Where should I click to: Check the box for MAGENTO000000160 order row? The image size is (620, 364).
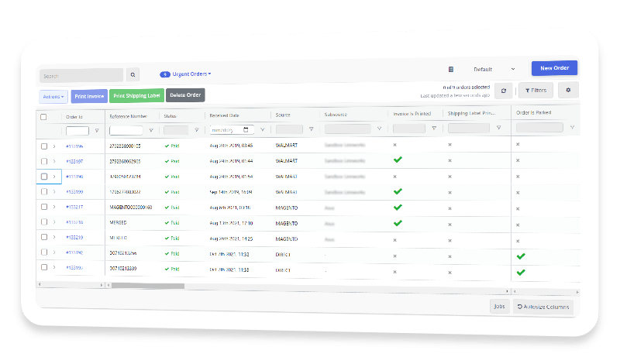tap(44, 207)
